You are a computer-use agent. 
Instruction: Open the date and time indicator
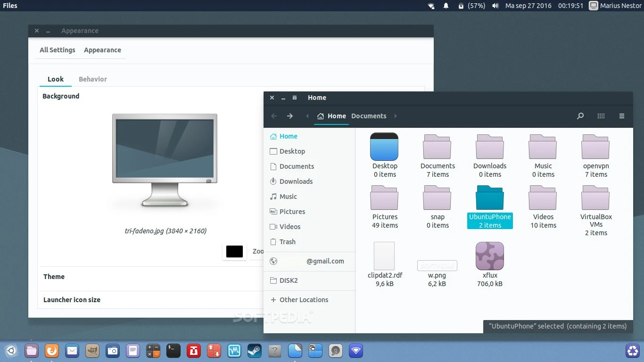pyautogui.click(x=545, y=6)
